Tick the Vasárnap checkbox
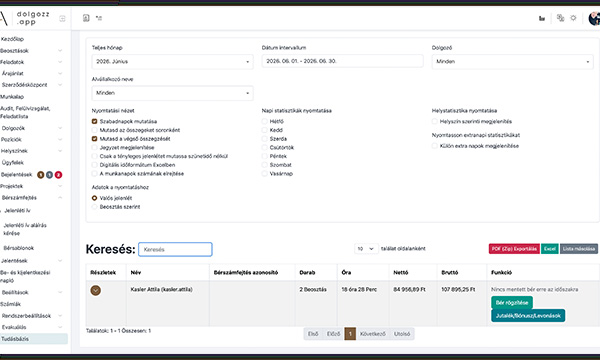 (264, 174)
